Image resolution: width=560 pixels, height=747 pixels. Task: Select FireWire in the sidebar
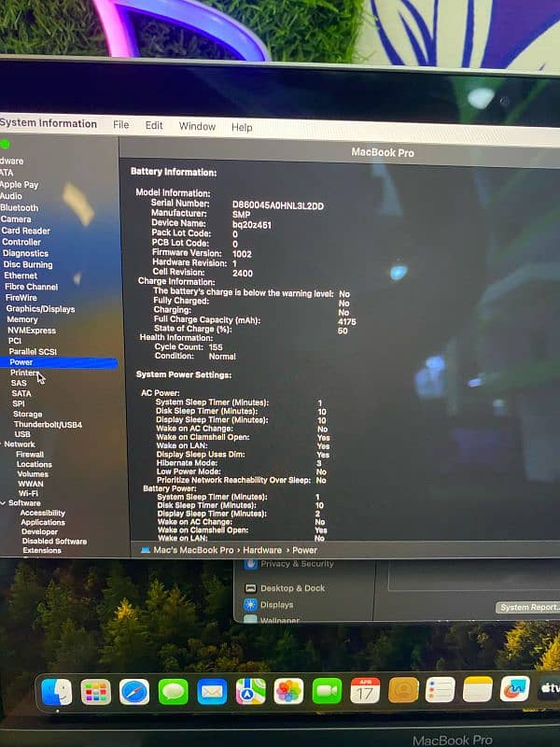(21, 297)
